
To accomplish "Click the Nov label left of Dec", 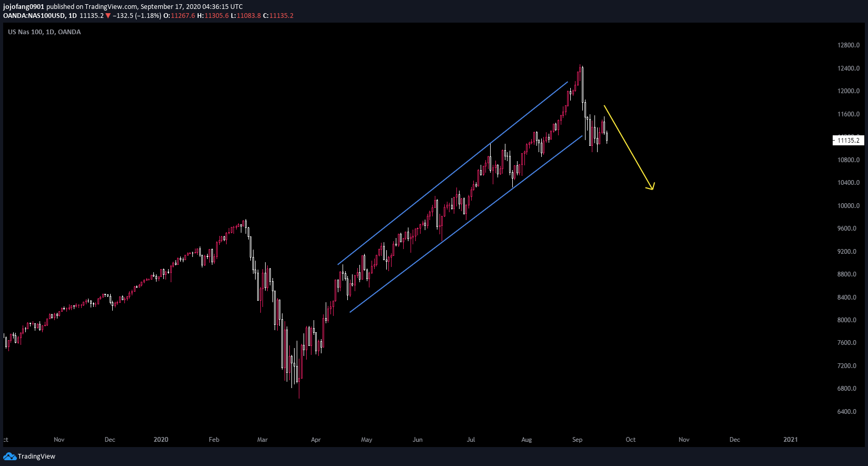I will point(59,440).
